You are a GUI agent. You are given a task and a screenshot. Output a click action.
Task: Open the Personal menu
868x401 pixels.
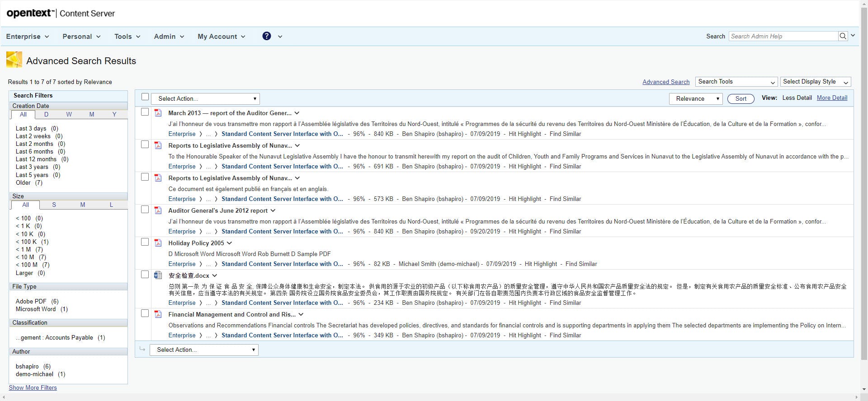point(81,37)
